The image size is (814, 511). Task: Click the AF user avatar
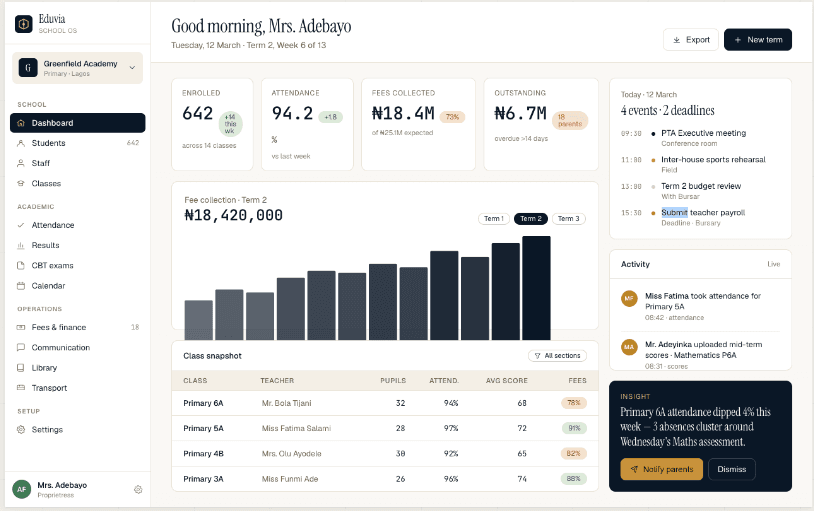pos(22,489)
